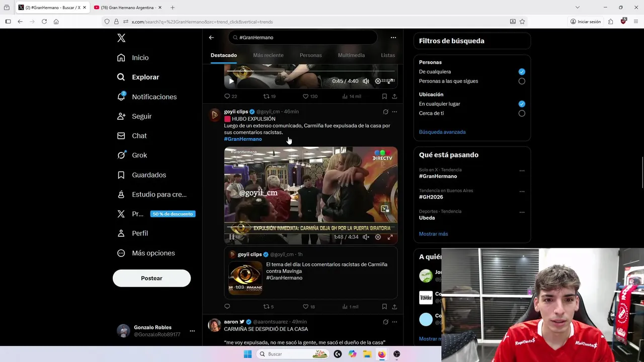
Task: Go to the Explorar section
Action: coord(138,77)
